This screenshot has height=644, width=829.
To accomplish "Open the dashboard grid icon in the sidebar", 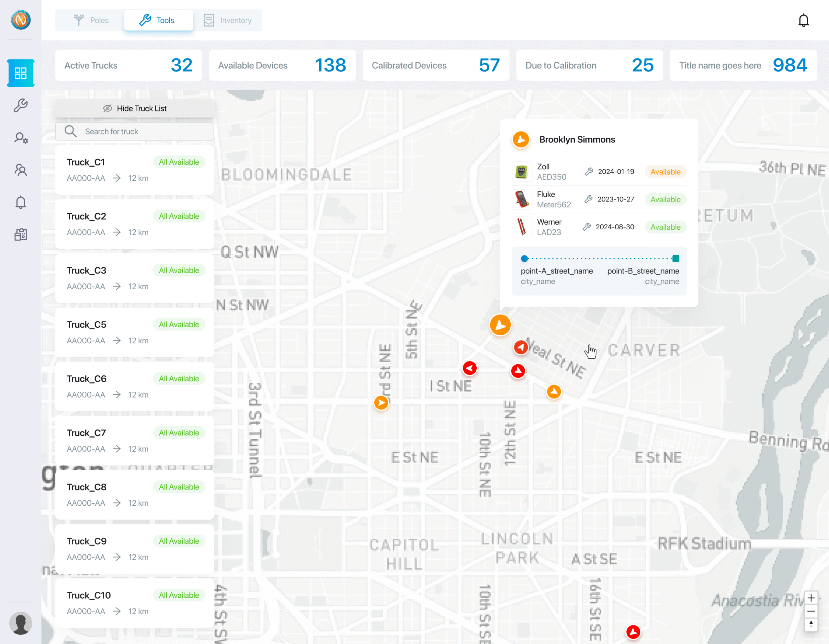I will click(20, 73).
